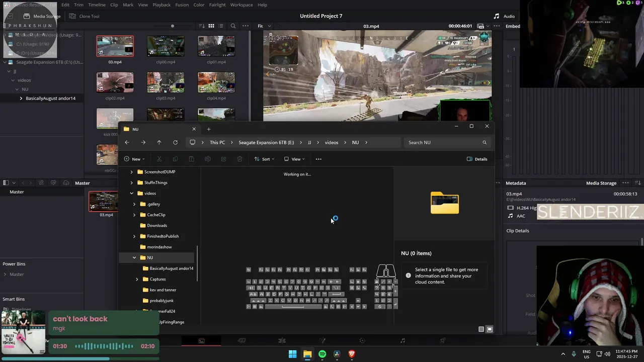Viewport: 644px width, 362px height.
Task: Open the Workspace menu
Action: pos(242,5)
